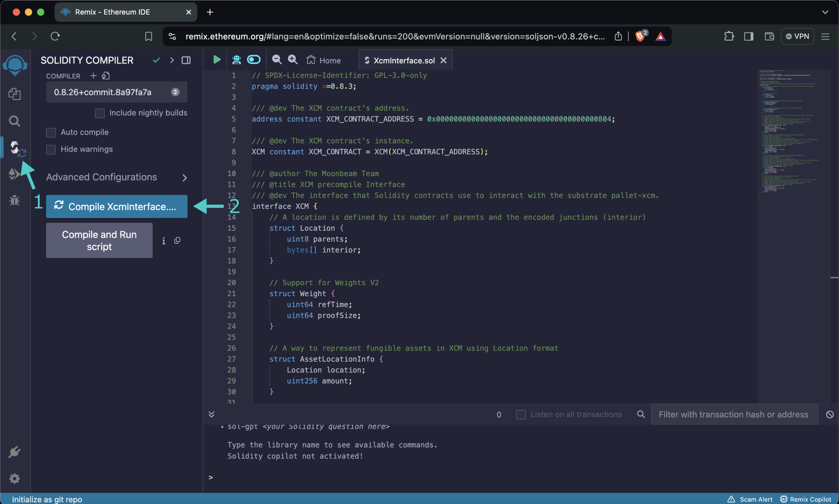Viewport: 839px width, 504px height.
Task: Open the tab list chevron in title bar
Action: click(825, 12)
